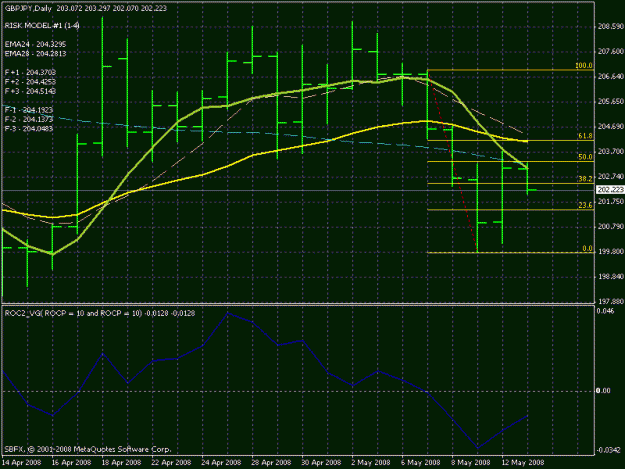Screen dimensions: 625x469
Task: Click the ROC2_VG indicator label text
Action: 100,314
